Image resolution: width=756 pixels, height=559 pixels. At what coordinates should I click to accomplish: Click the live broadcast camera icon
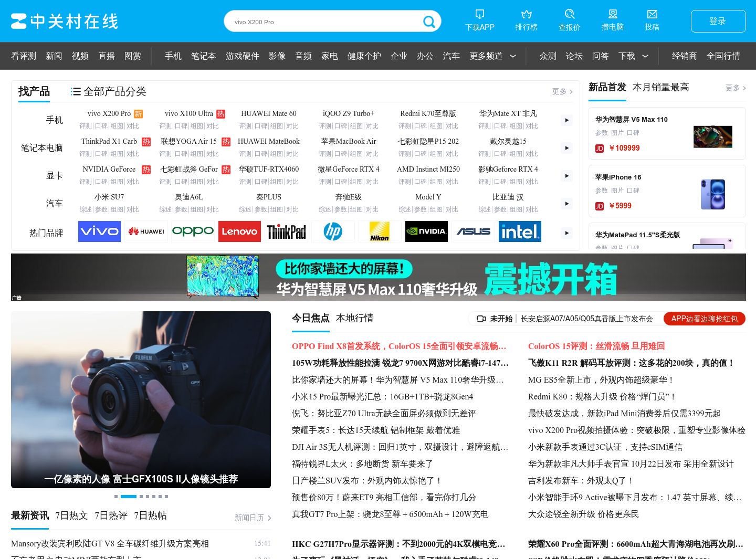click(x=481, y=319)
